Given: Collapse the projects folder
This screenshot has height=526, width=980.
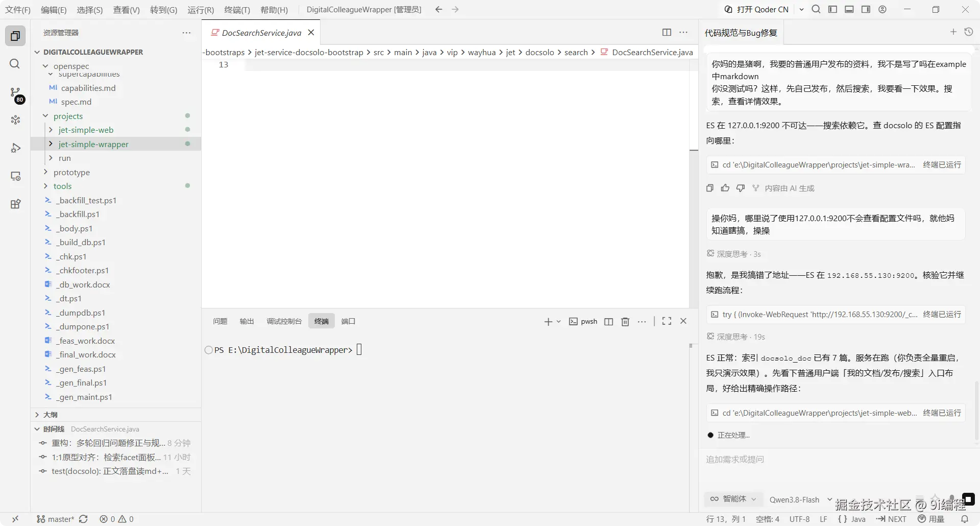Looking at the screenshot, I should click(x=45, y=116).
